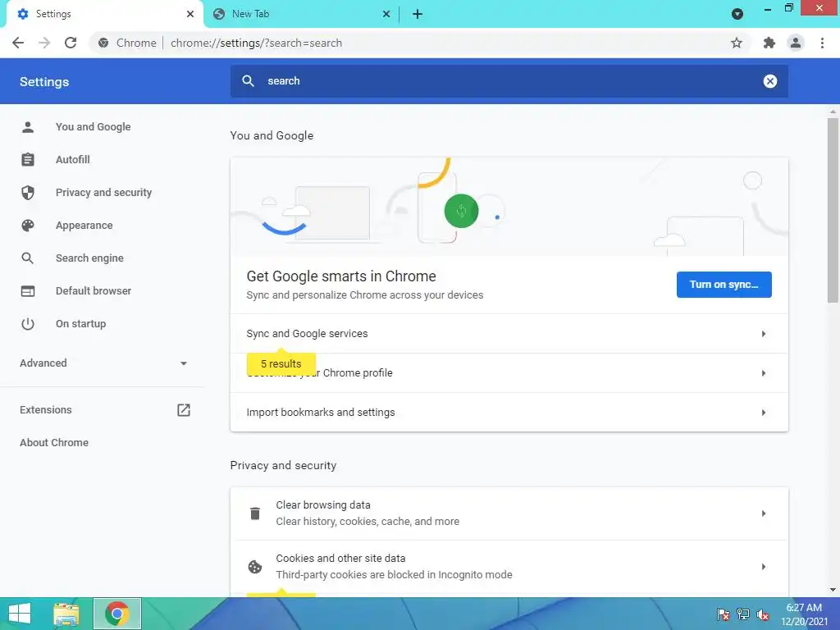
Task: Open File Explorer from the taskbar
Action: point(66,614)
